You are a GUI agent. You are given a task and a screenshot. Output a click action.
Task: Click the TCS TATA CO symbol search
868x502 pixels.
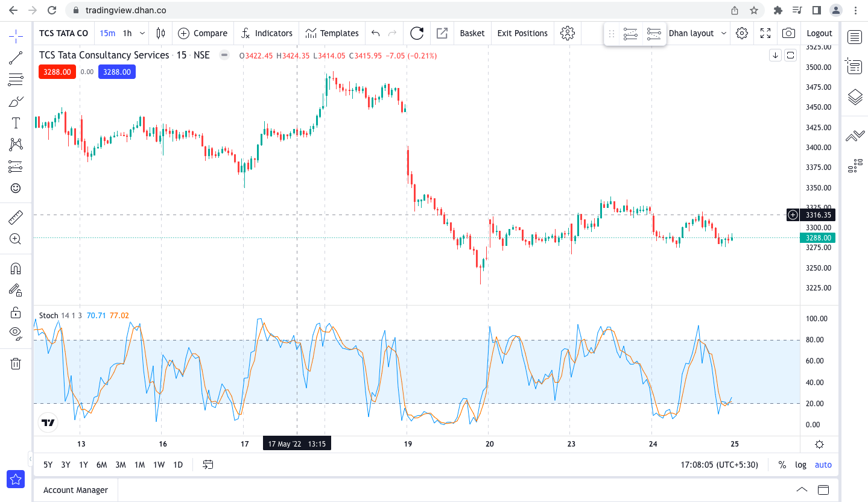pyautogui.click(x=63, y=33)
